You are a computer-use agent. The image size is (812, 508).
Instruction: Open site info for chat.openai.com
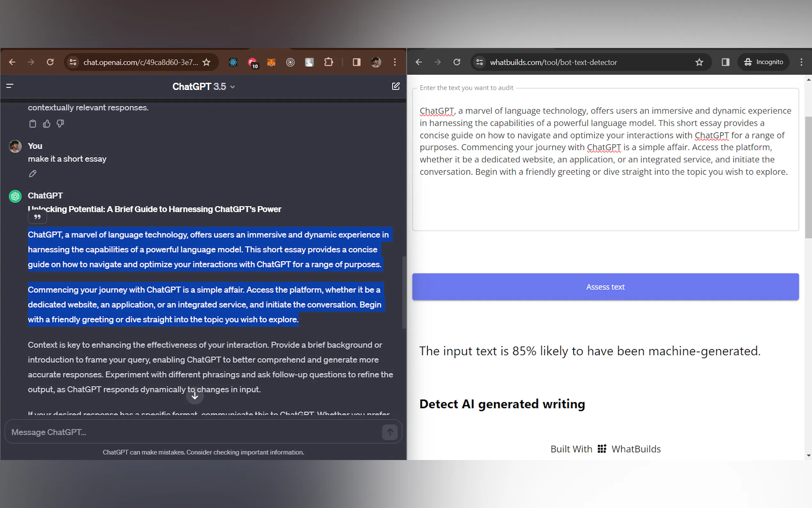click(x=73, y=62)
